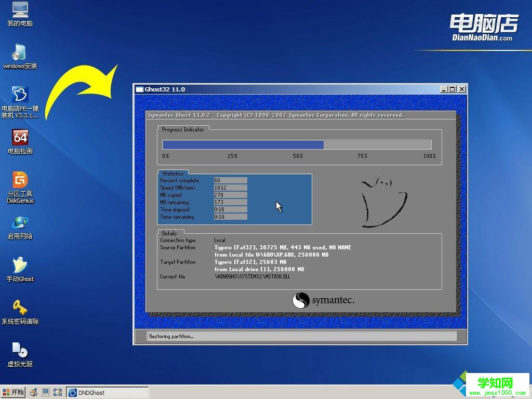Image resolution: width=532 pixels, height=399 pixels.
Task: Click the display icon in quick launch
Action: point(46,392)
